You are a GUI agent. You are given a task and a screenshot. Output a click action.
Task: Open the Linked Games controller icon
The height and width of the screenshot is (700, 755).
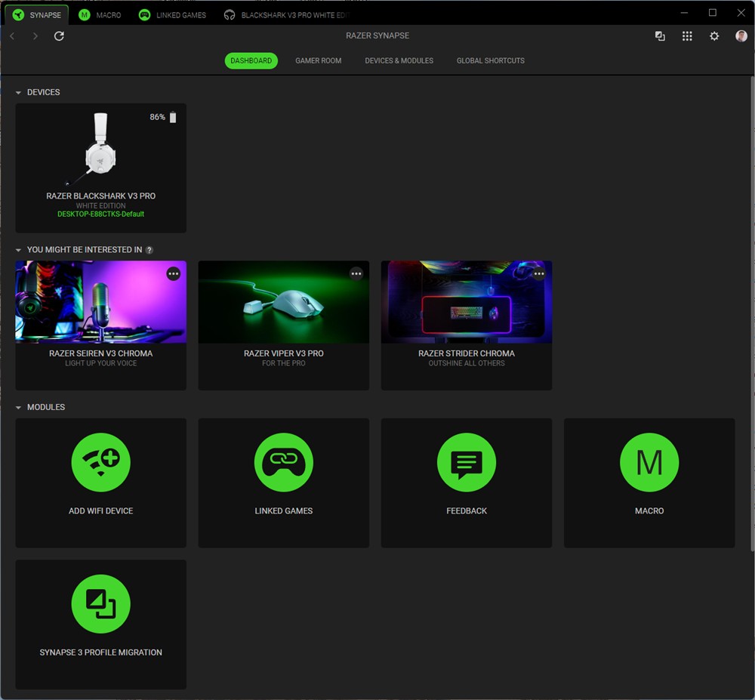tap(283, 462)
